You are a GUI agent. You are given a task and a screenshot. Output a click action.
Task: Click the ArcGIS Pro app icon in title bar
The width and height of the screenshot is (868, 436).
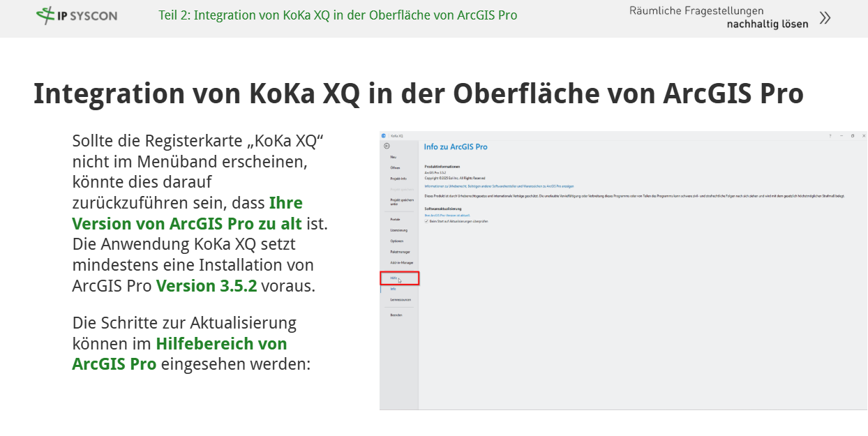(x=384, y=135)
